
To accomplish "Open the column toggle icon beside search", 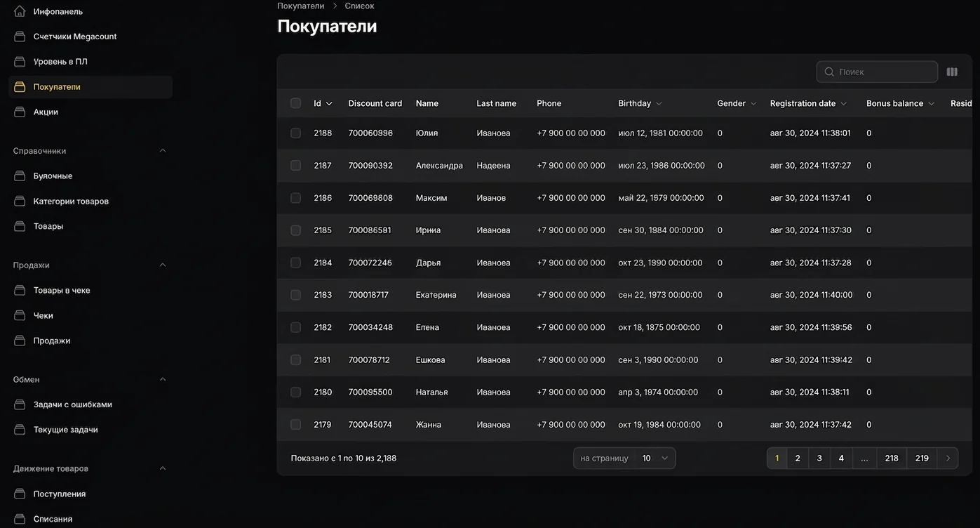I will point(952,72).
